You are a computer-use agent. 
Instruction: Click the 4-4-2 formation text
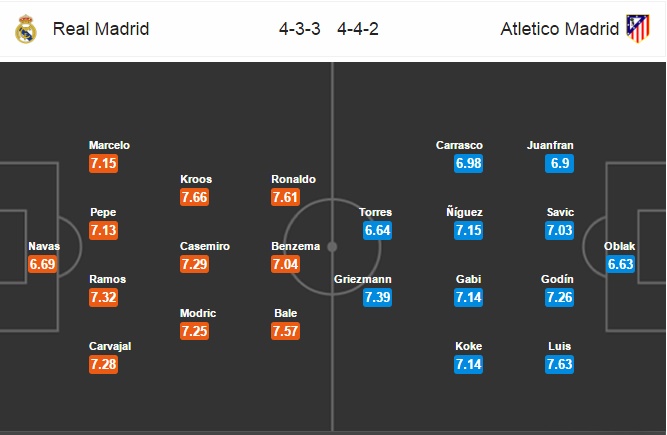click(358, 29)
